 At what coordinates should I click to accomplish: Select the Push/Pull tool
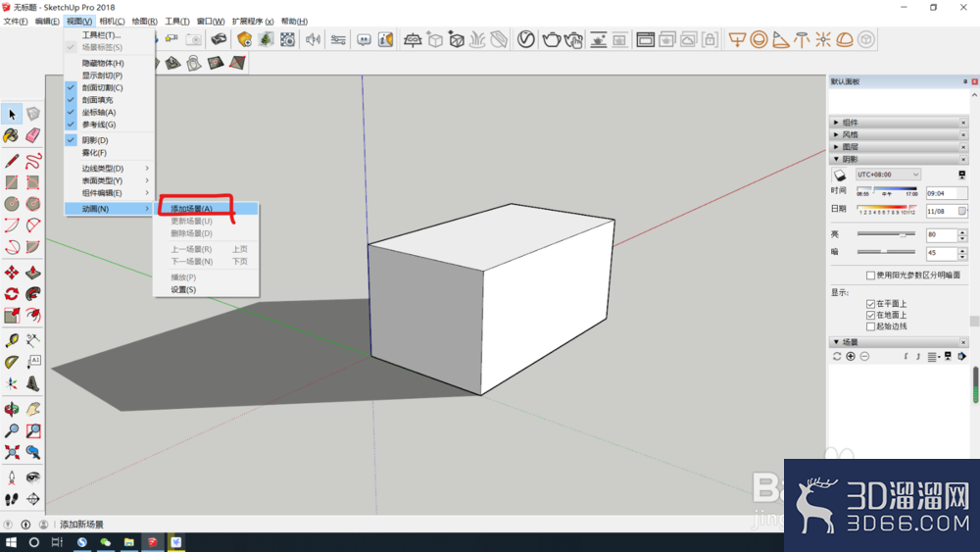click(x=33, y=273)
